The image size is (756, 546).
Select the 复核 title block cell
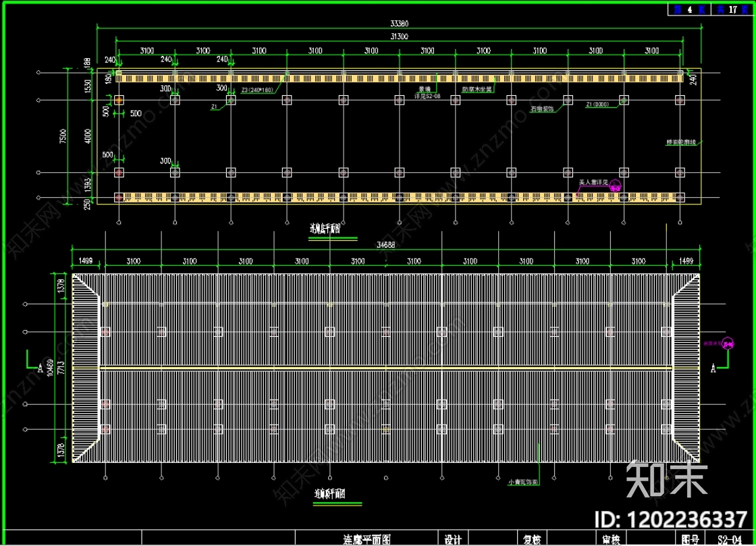click(532, 540)
